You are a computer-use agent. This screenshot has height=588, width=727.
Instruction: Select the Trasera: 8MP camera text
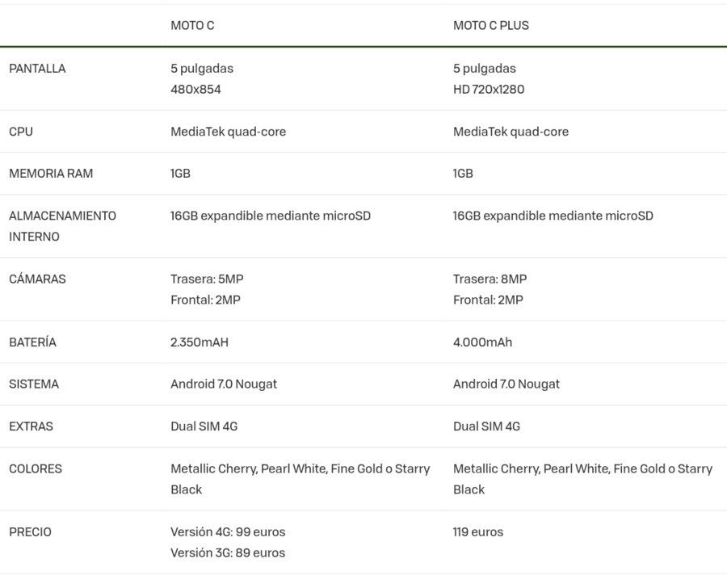(x=490, y=279)
